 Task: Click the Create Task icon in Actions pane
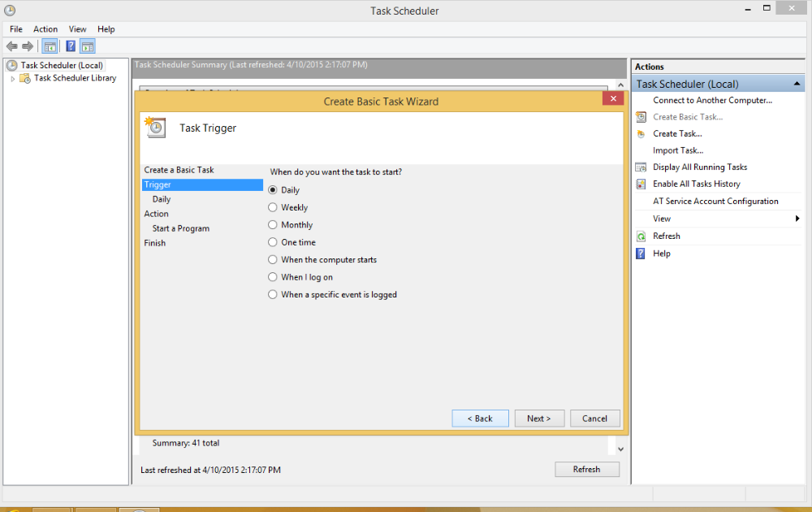[x=641, y=134]
